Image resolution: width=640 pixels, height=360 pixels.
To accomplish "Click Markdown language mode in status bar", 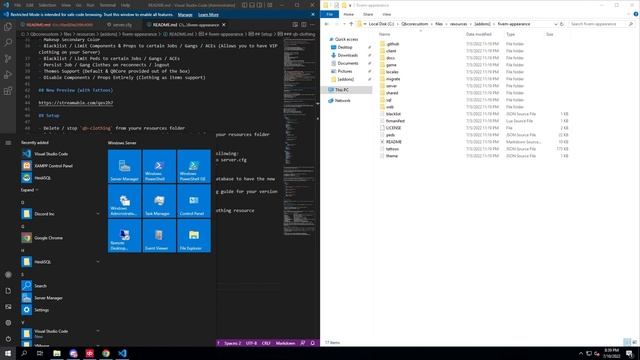I will click(x=285, y=343).
